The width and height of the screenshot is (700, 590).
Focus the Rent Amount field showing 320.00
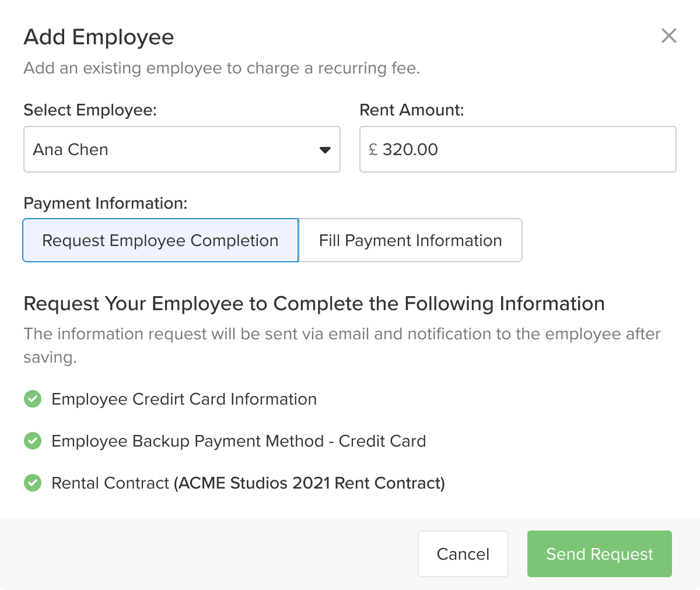pyautogui.click(x=525, y=150)
